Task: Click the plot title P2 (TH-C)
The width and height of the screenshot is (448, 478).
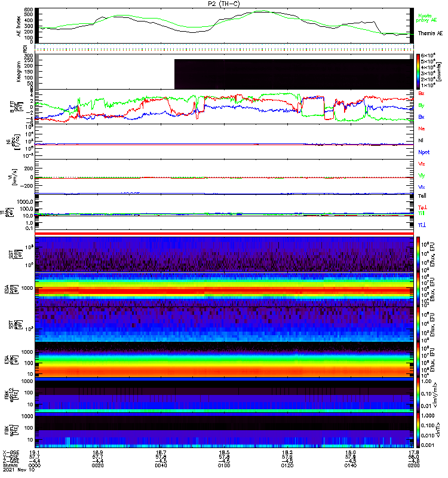Action: [223, 4]
